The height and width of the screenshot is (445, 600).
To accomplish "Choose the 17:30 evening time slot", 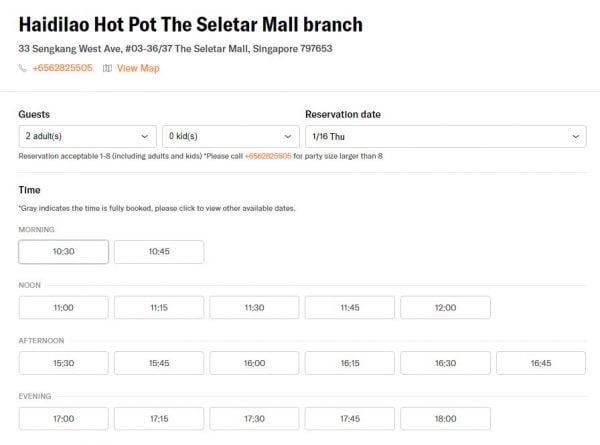I will [x=254, y=419].
